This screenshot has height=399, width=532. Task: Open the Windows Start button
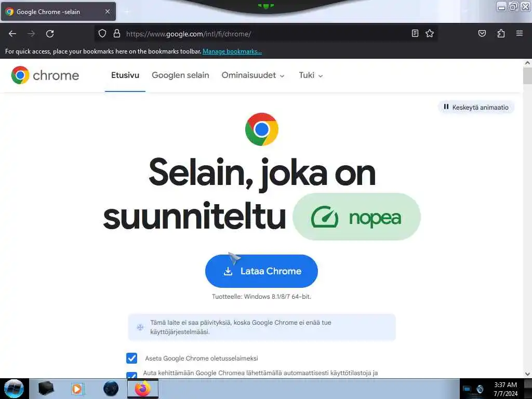[x=14, y=389]
